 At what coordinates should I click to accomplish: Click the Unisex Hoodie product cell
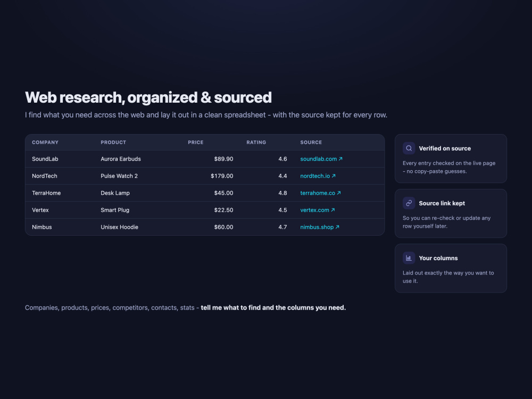[x=119, y=227]
